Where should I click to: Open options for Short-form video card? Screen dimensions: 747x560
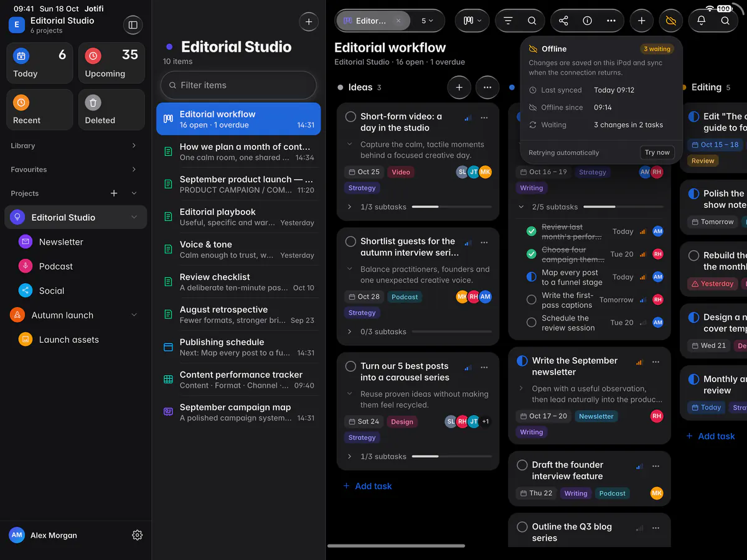(x=484, y=118)
